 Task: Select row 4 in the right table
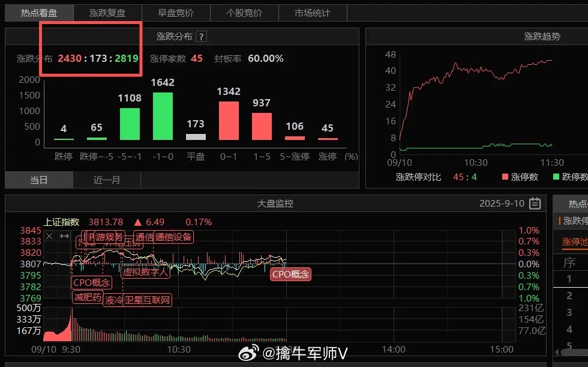click(x=571, y=330)
